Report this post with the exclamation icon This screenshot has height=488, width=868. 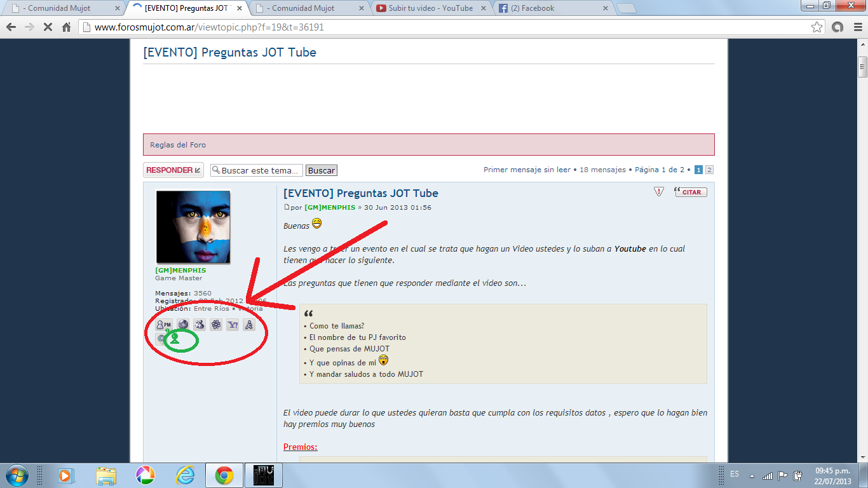pyautogui.click(x=659, y=192)
